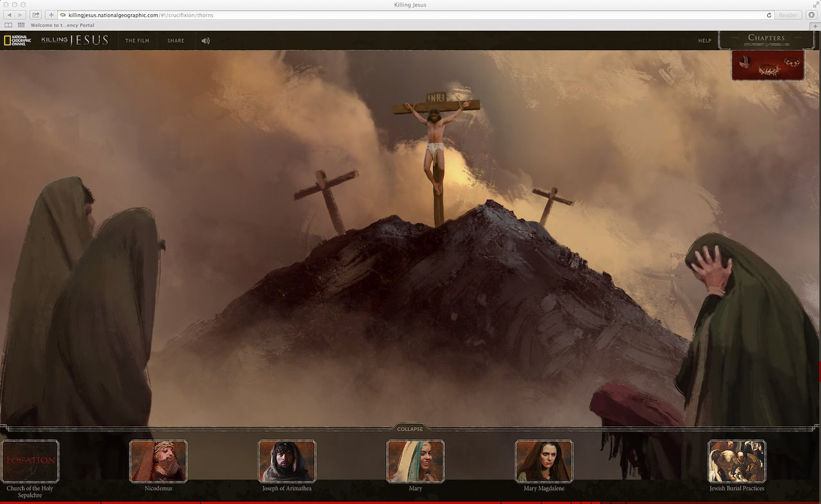Show the bookmarks book icon

(x=8, y=25)
